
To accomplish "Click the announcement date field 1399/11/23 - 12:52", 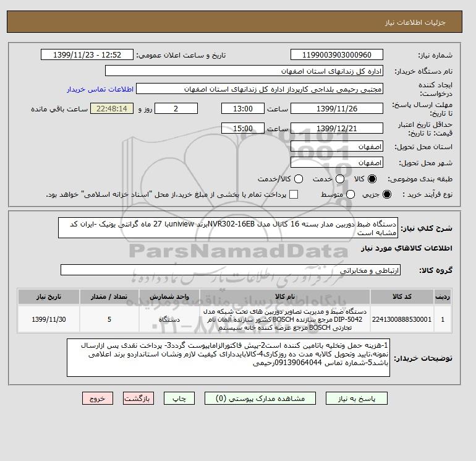I will coord(87,54).
